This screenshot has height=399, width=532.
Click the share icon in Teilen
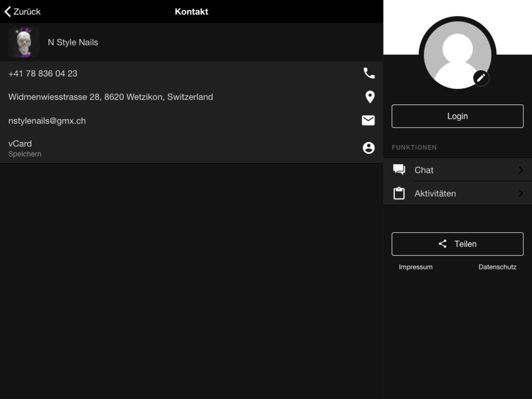pos(443,244)
